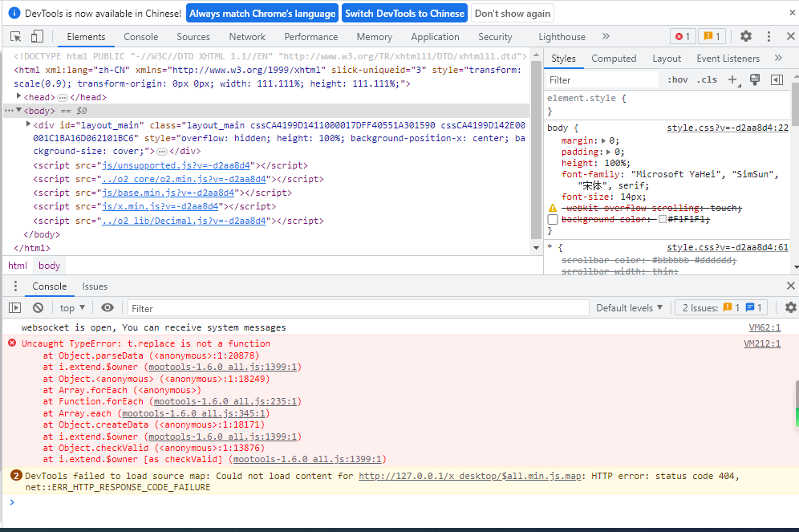Toggle the :hov element state button
The image size is (799, 532).
click(678, 79)
